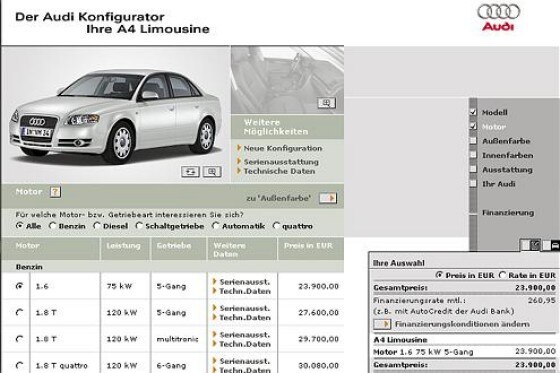Open the Ausstattung step
This screenshot has width=560, height=373.
pyautogui.click(x=507, y=170)
